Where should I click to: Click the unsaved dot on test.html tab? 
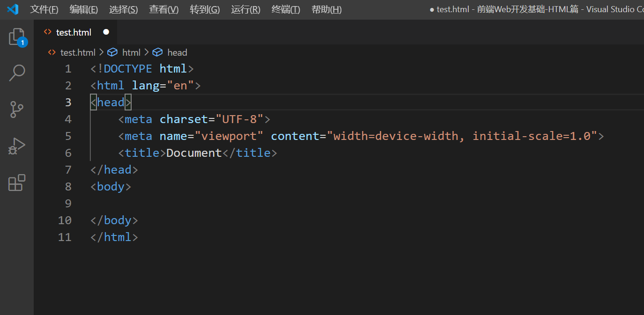[106, 32]
